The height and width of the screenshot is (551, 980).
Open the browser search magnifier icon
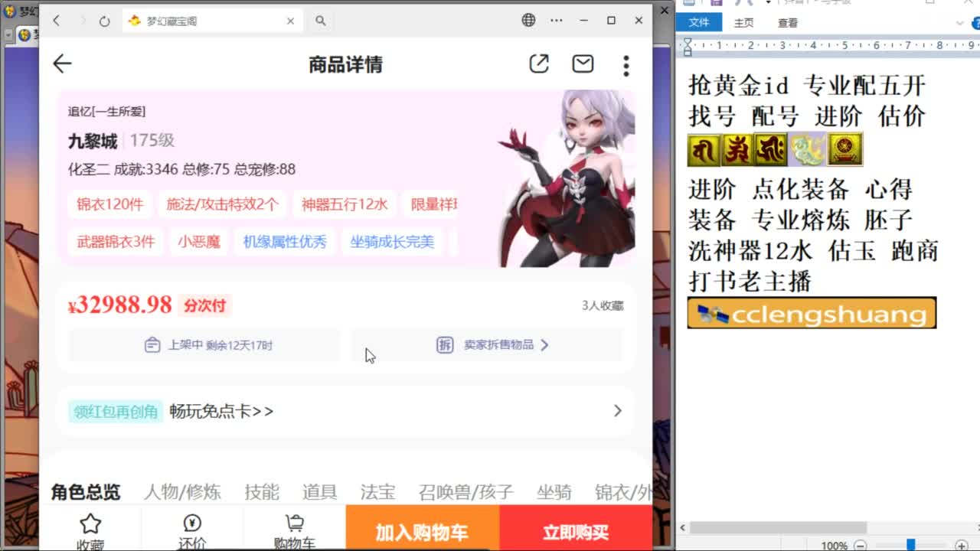(x=321, y=21)
